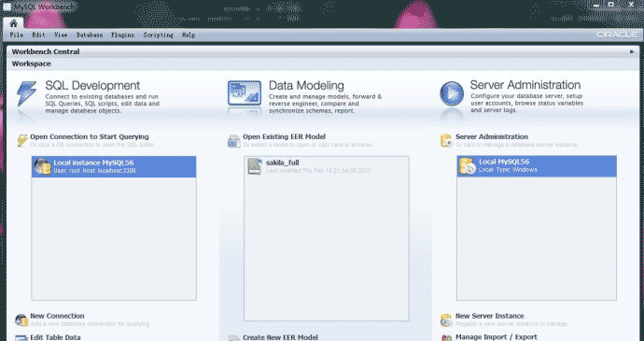Click the New Connection icon
644x341 pixels.
coord(21,320)
